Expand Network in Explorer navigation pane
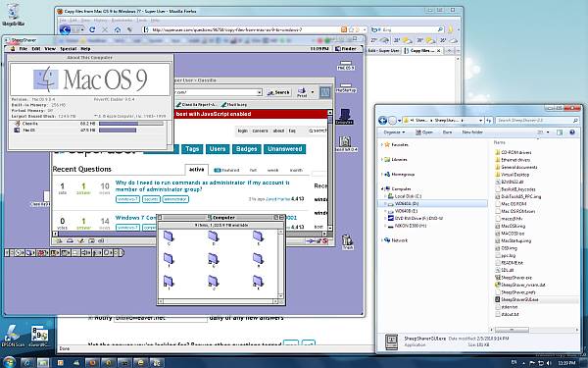The image size is (588, 368). tap(382, 240)
